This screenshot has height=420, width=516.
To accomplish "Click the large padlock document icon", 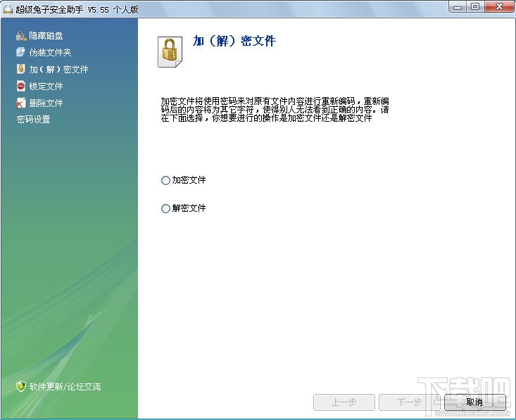I will (x=170, y=51).
